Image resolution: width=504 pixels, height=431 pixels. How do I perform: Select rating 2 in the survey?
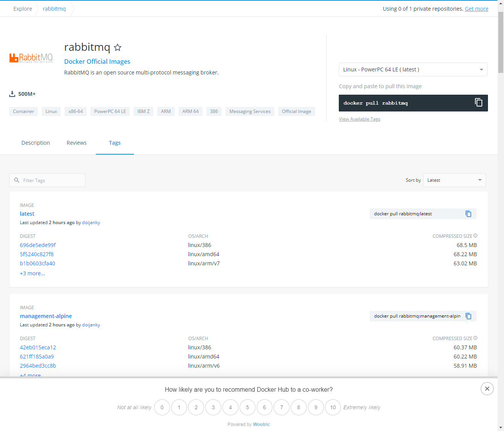(196, 407)
